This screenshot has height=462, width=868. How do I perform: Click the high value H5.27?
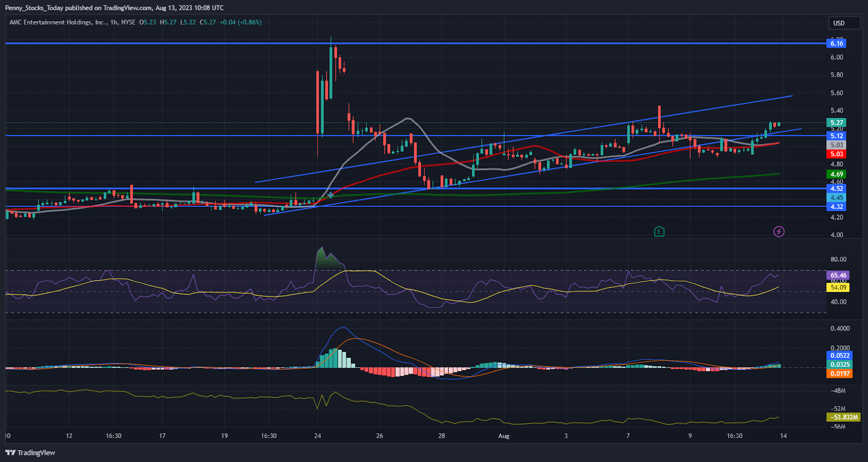click(x=168, y=22)
